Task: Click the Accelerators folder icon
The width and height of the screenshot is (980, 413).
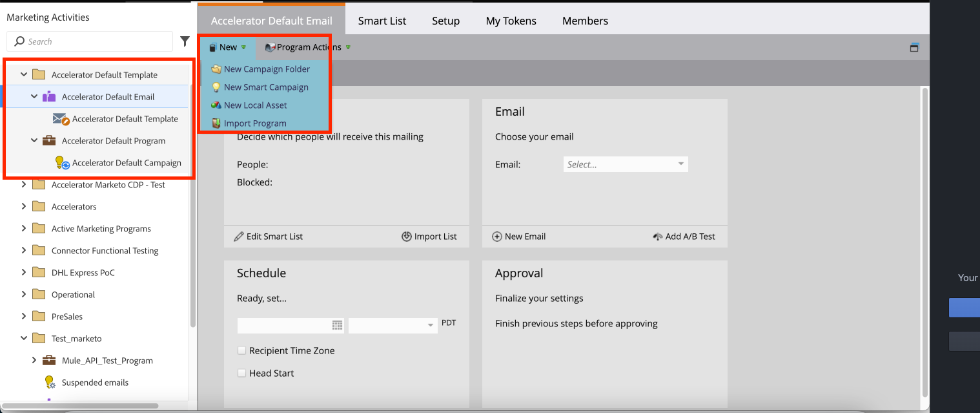Action: click(x=39, y=207)
